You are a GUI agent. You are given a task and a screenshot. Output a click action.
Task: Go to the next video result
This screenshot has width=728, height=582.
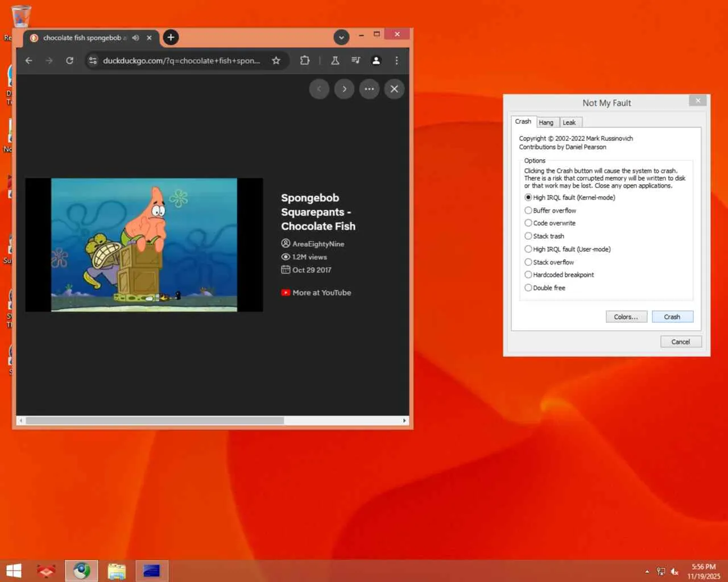click(x=344, y=89)
